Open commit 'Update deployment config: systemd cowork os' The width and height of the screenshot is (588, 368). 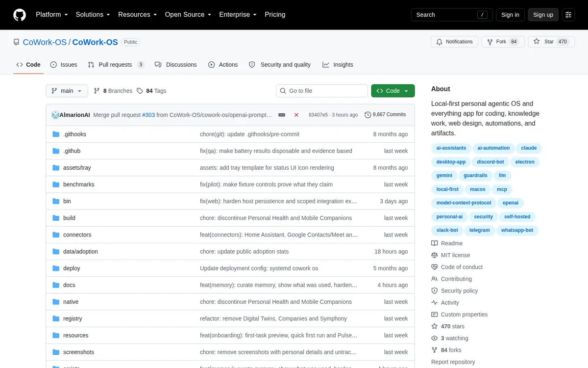pos(259,268)
